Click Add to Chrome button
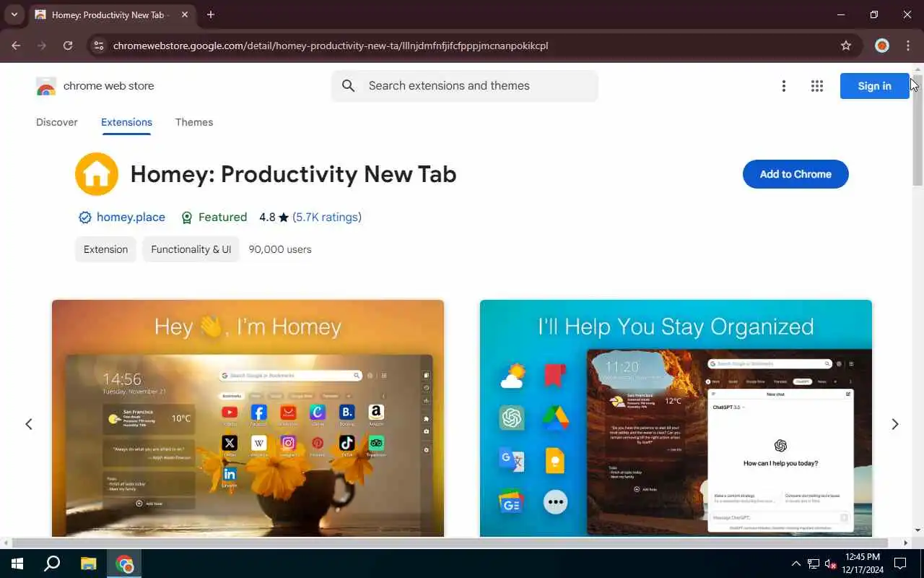Viewport: 924px width, 578px height. [x=796, y=174]
